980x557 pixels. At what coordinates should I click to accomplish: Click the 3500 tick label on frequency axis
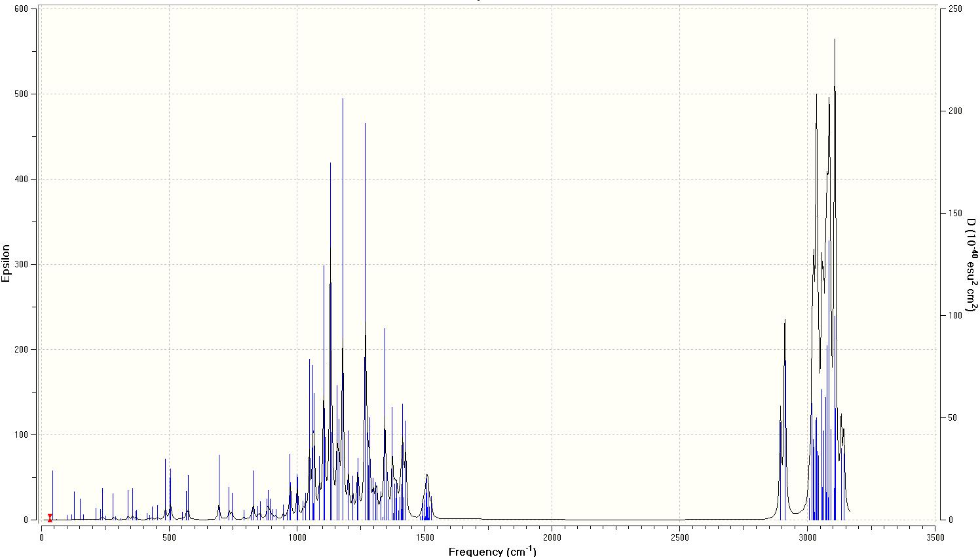(x=935, y=538)
